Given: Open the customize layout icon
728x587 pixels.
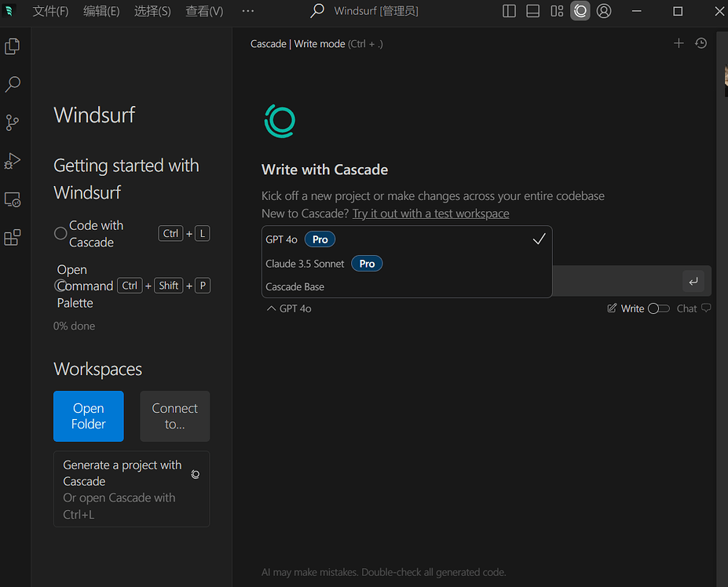Looking at the screenshot, I should (557, 11).
